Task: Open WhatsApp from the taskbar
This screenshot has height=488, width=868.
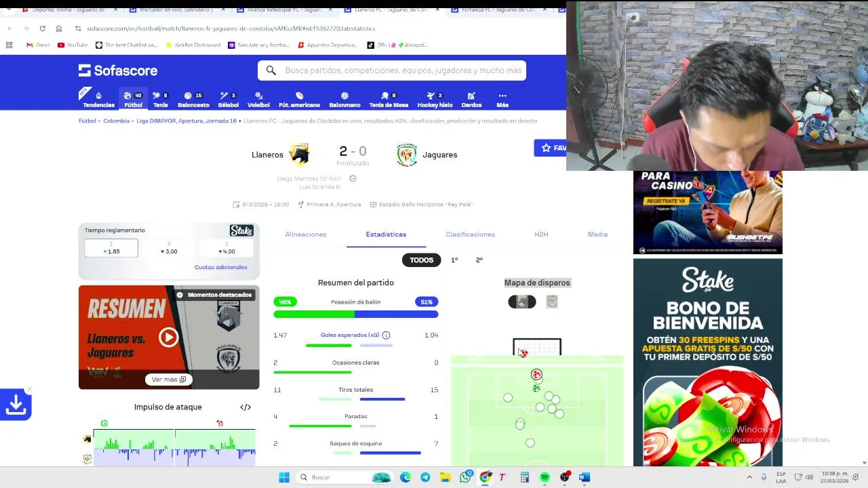Action: point(465,477)
